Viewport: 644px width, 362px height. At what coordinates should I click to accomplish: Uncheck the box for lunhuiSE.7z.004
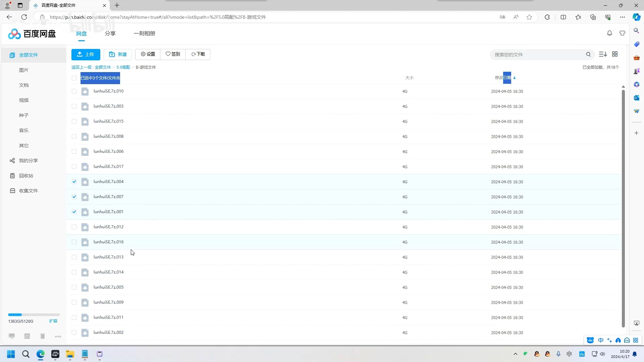click(74, 182)
